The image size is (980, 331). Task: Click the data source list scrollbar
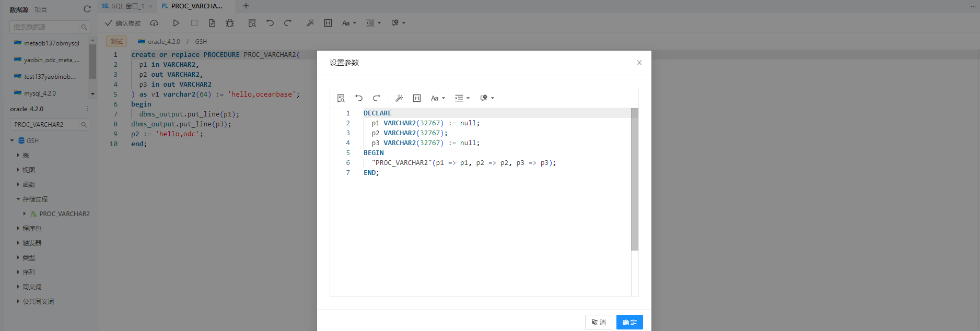click(92, 61)
